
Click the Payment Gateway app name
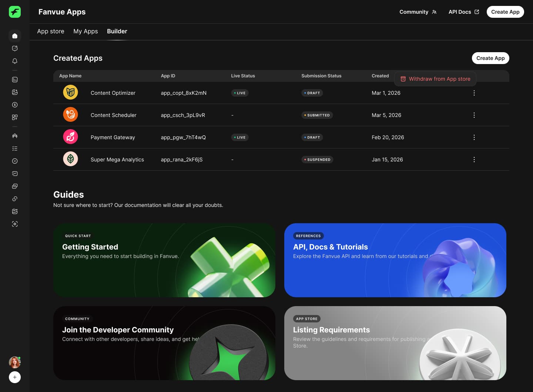(113, 137)
